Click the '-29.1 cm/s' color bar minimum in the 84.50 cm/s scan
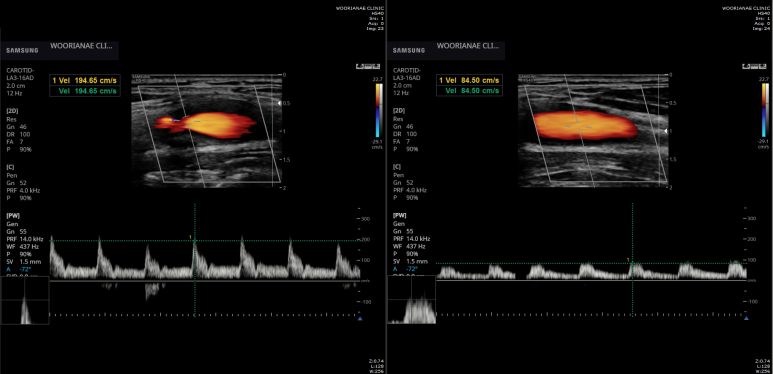Screen dimensions: 773x374 [764, 143]
